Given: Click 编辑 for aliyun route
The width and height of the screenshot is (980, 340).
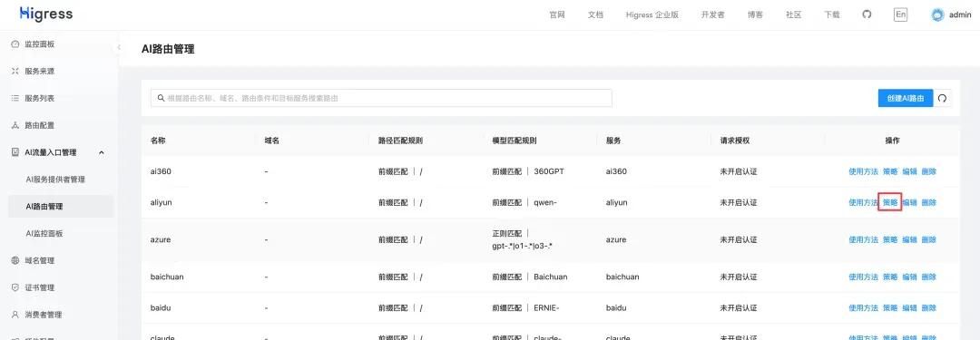Looking at the screenshot, I should (x=909, y=202).
